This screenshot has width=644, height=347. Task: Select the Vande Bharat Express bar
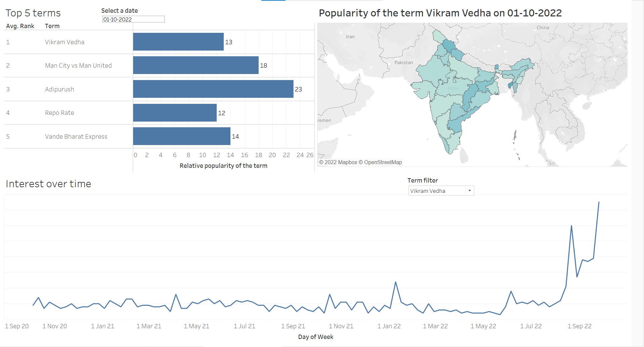(x=181, y=136)
